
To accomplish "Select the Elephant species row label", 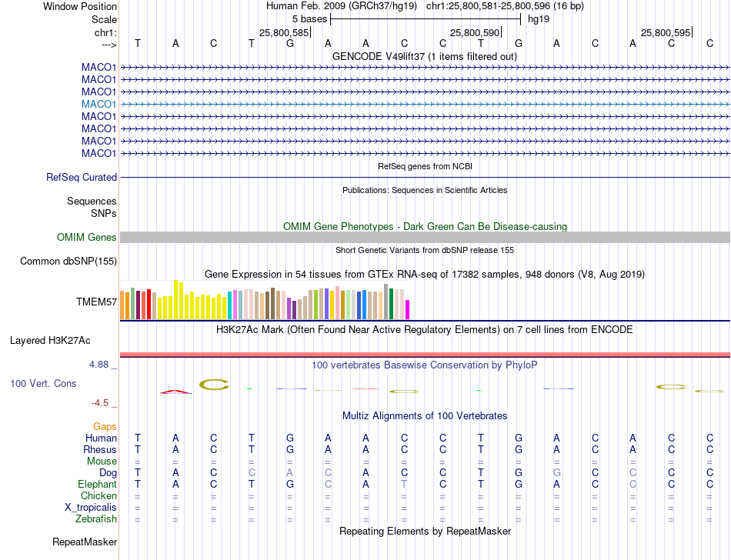I will click(x=97, y=485).
